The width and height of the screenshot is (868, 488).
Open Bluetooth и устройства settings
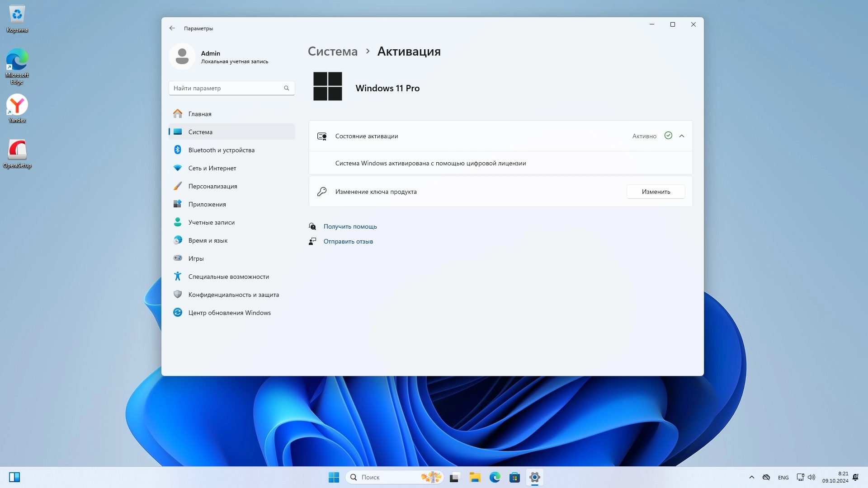[x=221, y=150]
